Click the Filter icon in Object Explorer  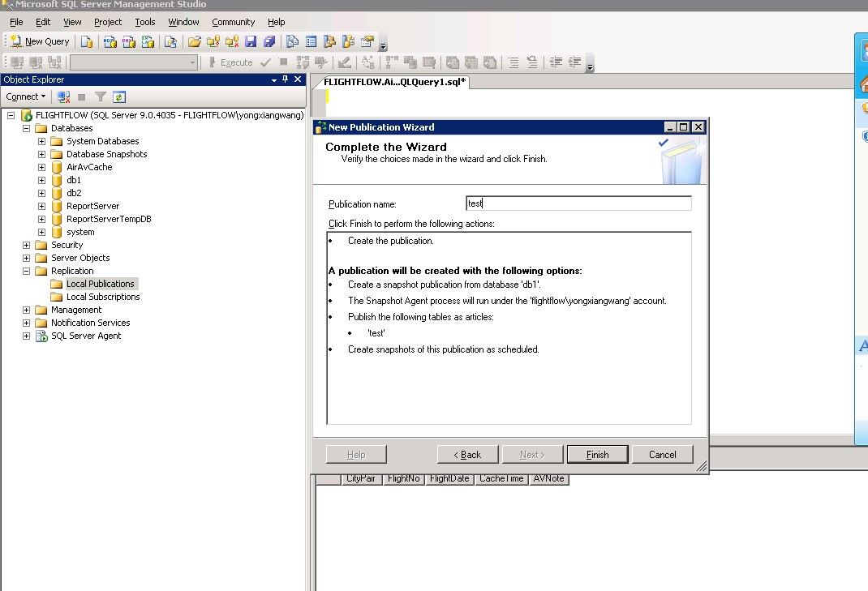(x=101, y=96)
